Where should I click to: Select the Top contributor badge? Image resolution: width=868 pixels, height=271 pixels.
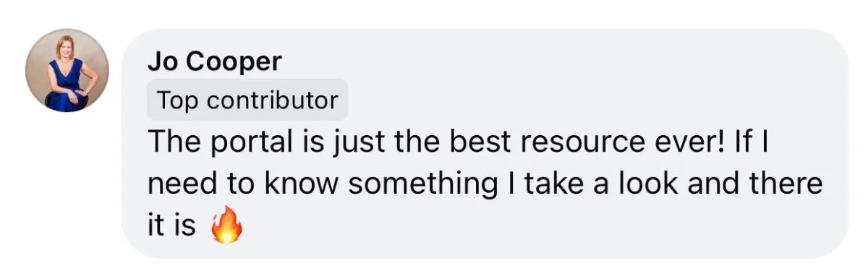247,100
